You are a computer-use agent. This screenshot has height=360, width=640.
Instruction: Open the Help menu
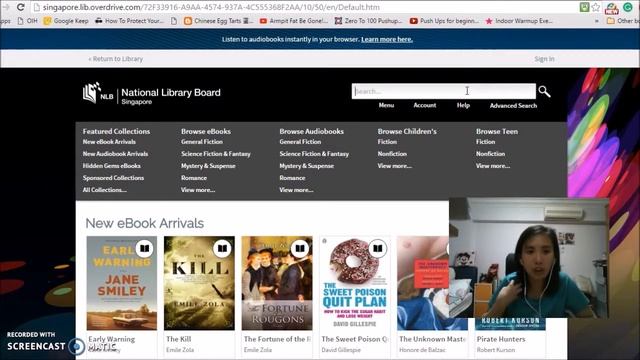463,105
